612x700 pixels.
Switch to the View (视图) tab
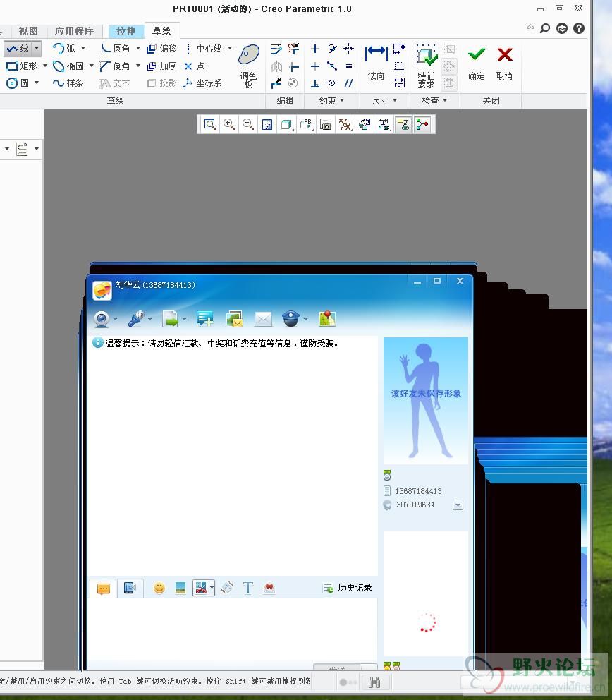[x=28, y=31]
